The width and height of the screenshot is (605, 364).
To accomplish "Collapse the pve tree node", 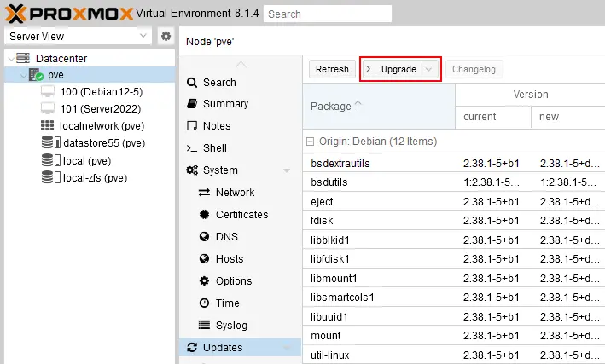I will click(x=24, y=75).
